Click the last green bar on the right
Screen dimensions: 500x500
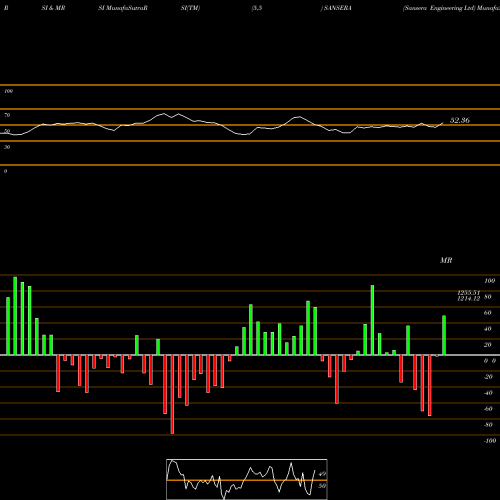444,335
